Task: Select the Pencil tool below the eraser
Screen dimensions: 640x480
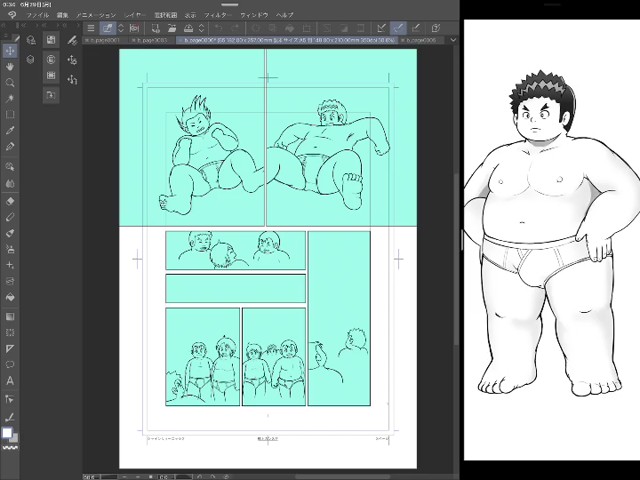Action: 10,217
